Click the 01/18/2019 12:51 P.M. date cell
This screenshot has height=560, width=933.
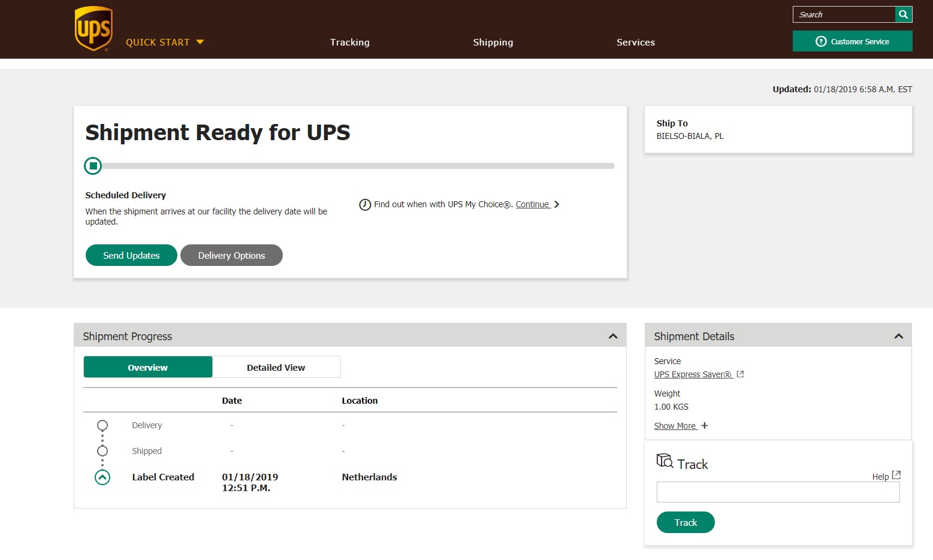[x=250, y=483]
